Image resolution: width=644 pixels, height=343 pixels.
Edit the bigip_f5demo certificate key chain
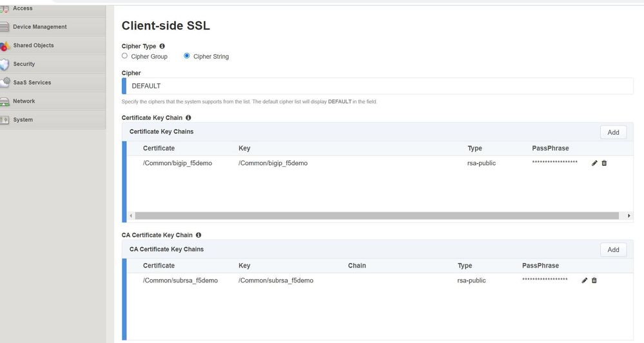(x=594, y=163)
